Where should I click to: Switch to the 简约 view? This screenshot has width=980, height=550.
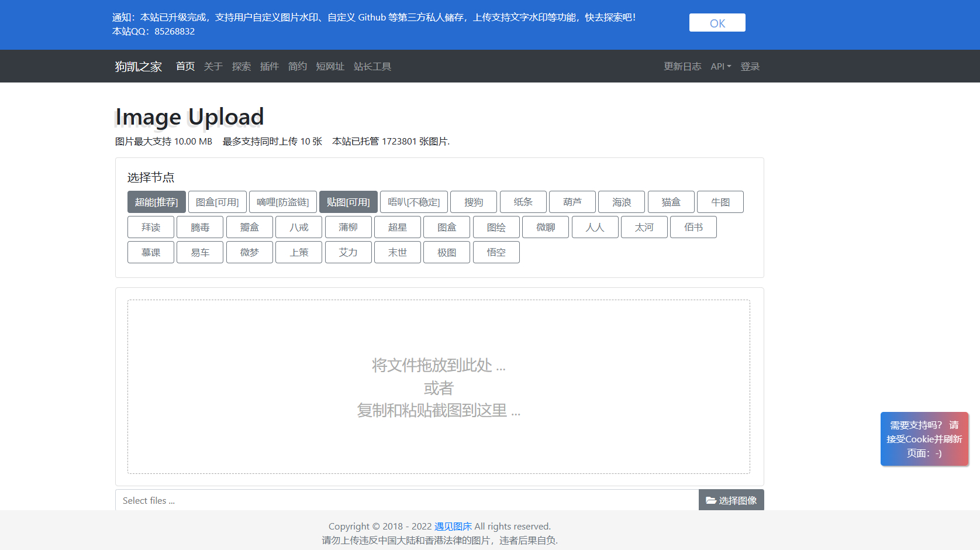[x=298, y=67]
